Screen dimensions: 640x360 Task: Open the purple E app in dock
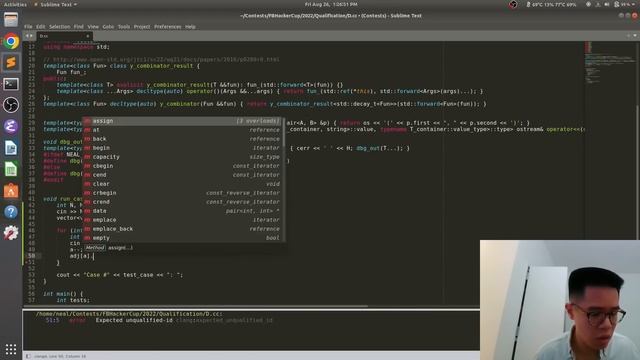[x=11, y=126]
